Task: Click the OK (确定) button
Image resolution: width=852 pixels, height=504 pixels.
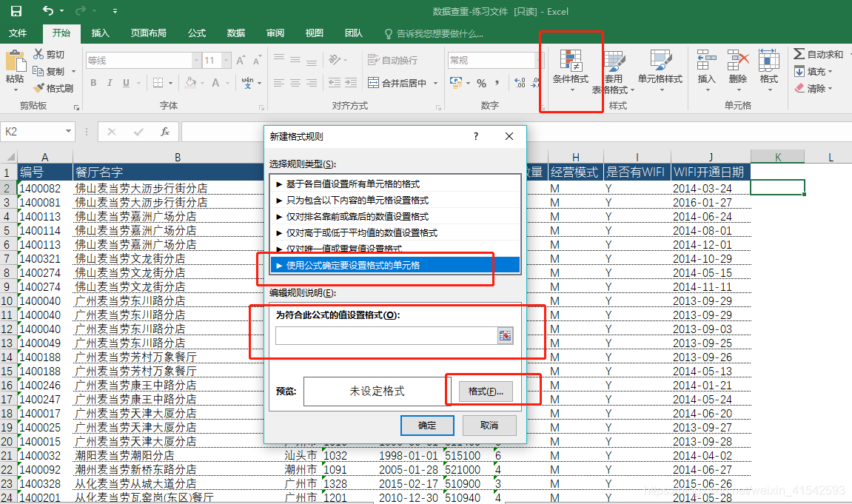Action: 427,426
